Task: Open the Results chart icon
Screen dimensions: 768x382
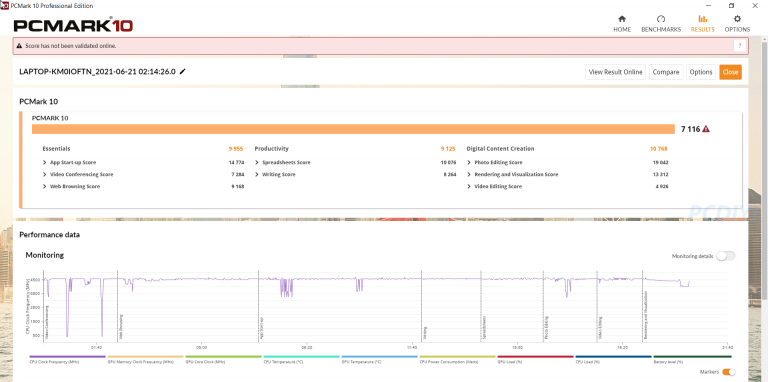Action: pos(702,19)
